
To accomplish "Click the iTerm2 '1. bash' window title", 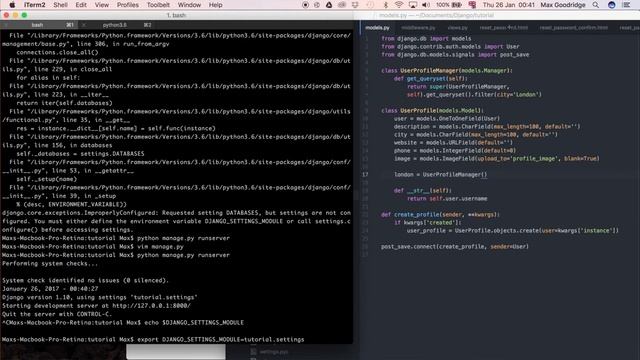I will (176, 15).
